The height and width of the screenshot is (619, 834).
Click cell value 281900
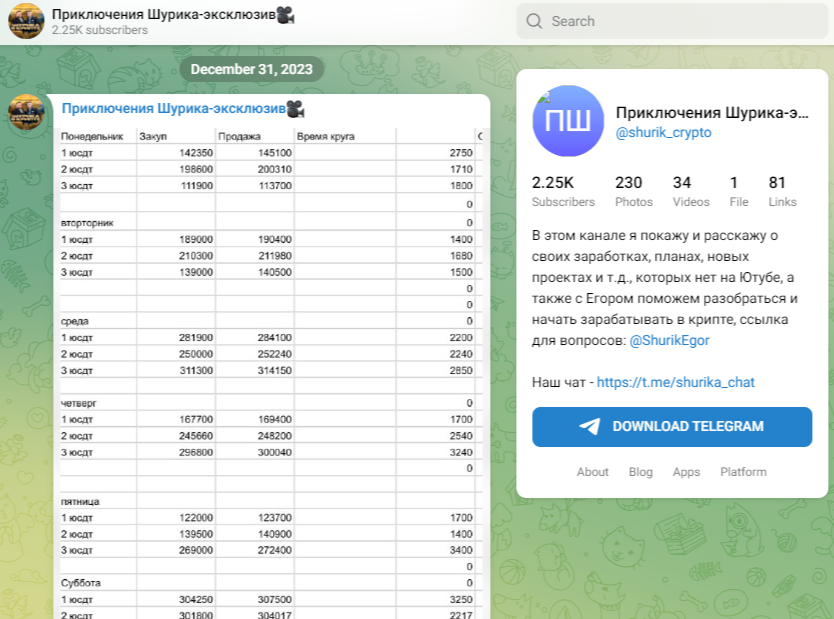tap(196, 338)
